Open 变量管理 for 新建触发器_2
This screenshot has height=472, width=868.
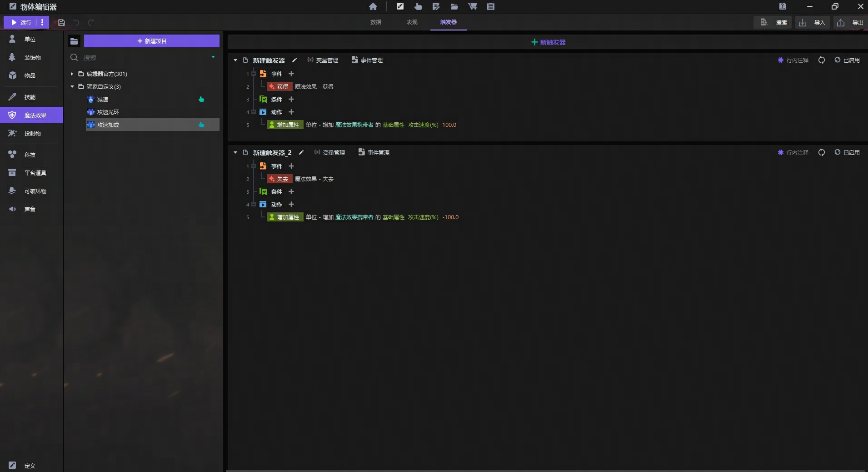329,152
